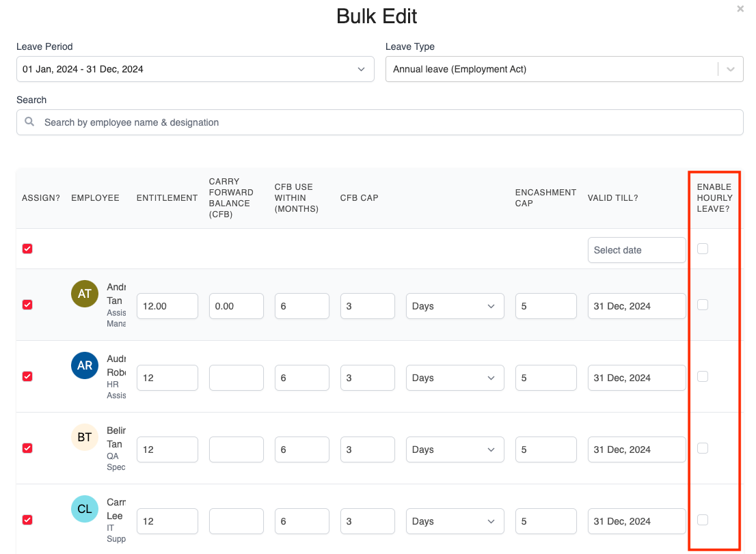
Task: Click the CFB CAP column header
Action: click(x=359, y=198)
